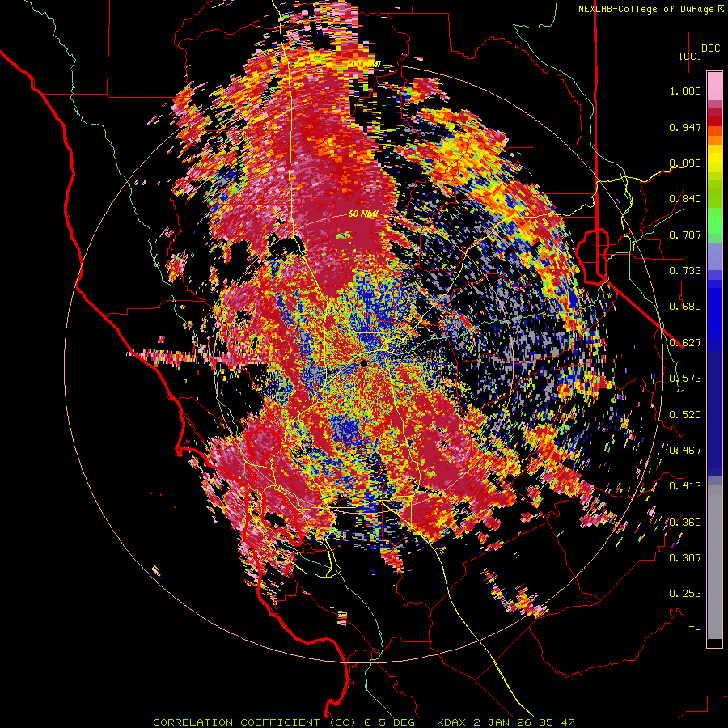Image resolution: width=728 pixels, height=728 pixels.
Task: Select the 0.413 legend value
Action: pos(685,486)
